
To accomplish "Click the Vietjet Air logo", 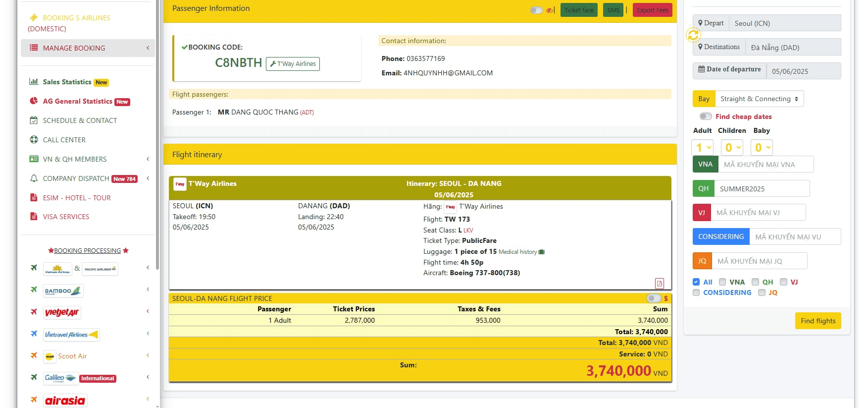I will (x=62, y=312).
